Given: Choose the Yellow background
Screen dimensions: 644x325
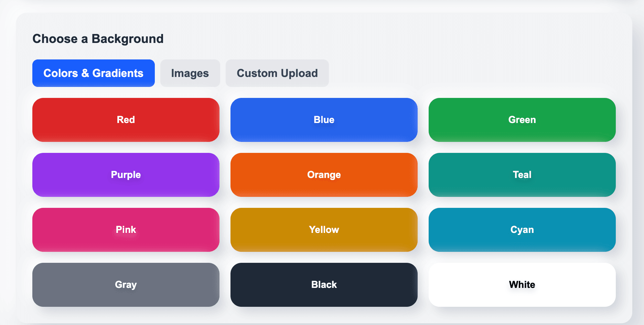Looking at the screenshot, I should [x=324, y=229].
